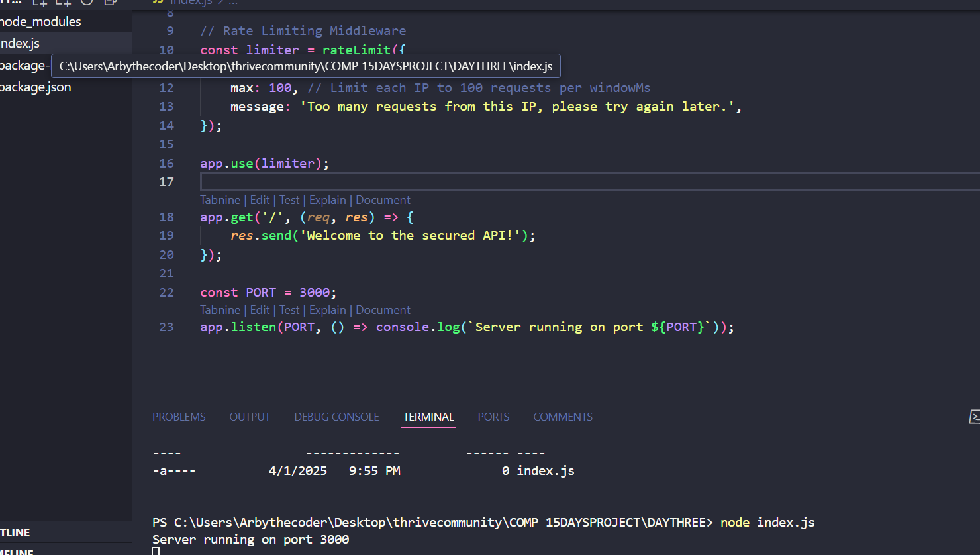Click line number 12 in the gutter
The image size is (980, 555).
166,88
